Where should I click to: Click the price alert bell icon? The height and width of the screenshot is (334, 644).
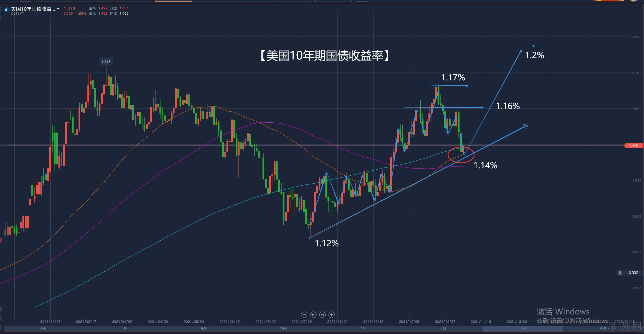(620, 273)
